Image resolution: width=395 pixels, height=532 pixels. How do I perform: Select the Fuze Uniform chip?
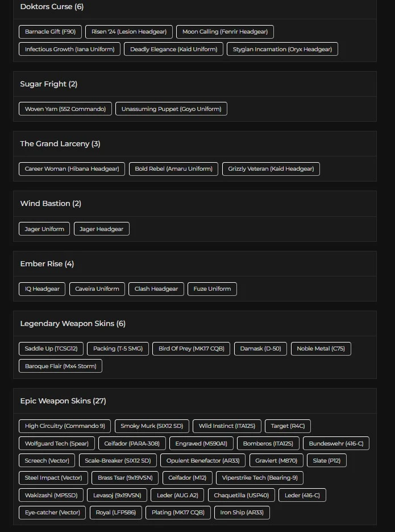click(x=211, y=289)
